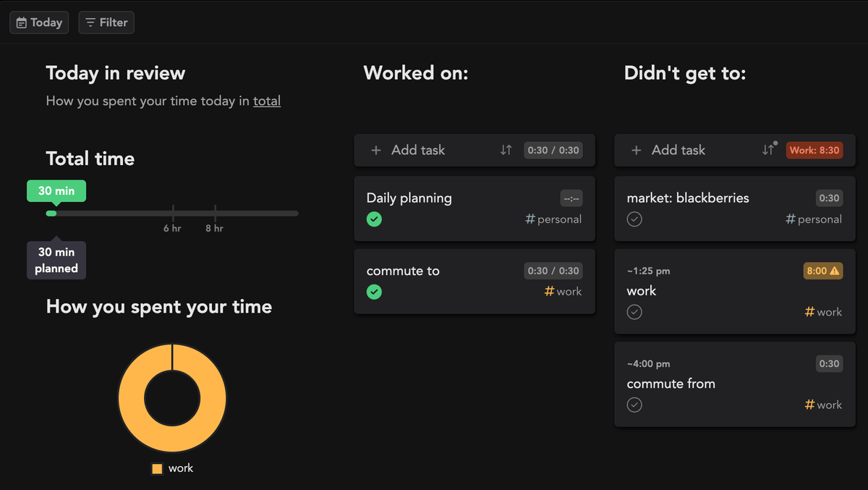Open the Filter menu
868x490 pixels.
coord(106,22)
